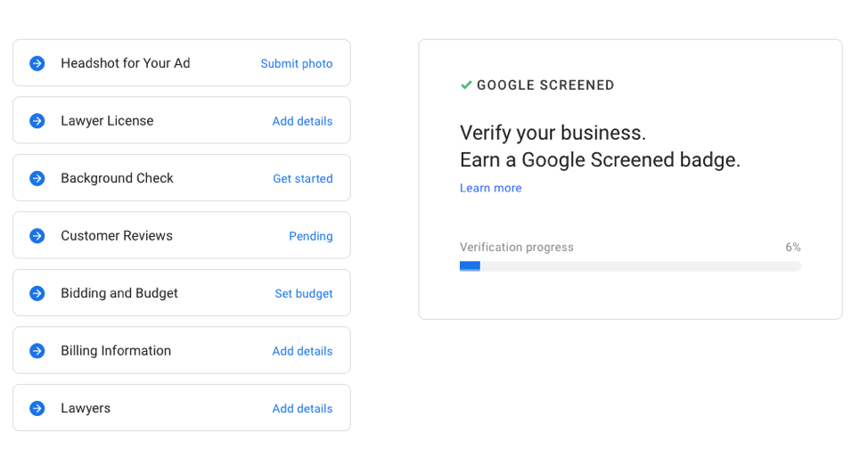Click the Billing Information label

tap(116, 351)
